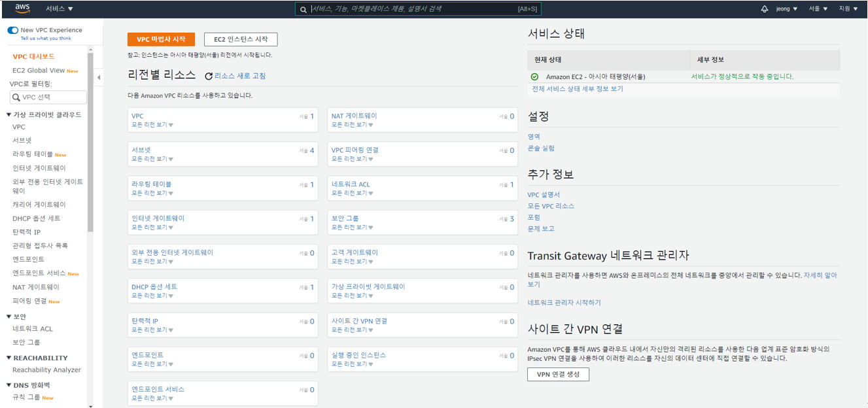
Task: Open the 모든 VPC 리소스 link
Action: [x=551, y=206]
